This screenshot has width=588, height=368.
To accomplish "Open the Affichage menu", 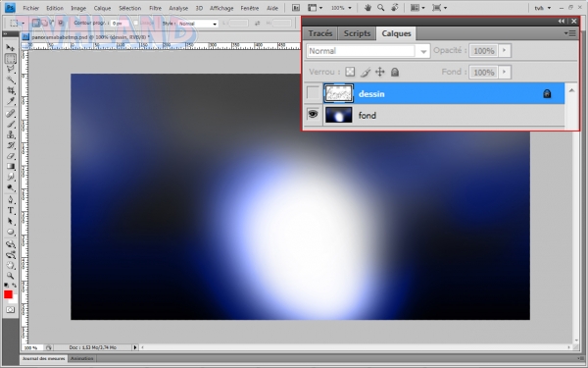I will click(x=221, y=8).
